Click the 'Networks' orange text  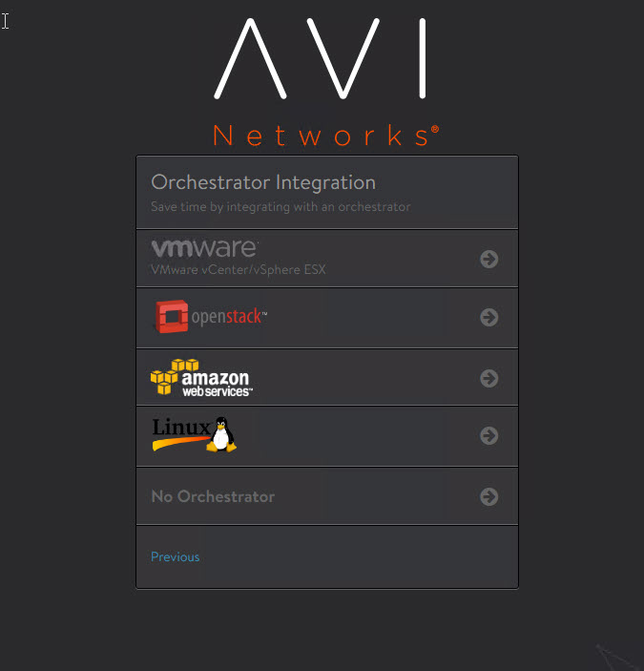click(326, 136)
